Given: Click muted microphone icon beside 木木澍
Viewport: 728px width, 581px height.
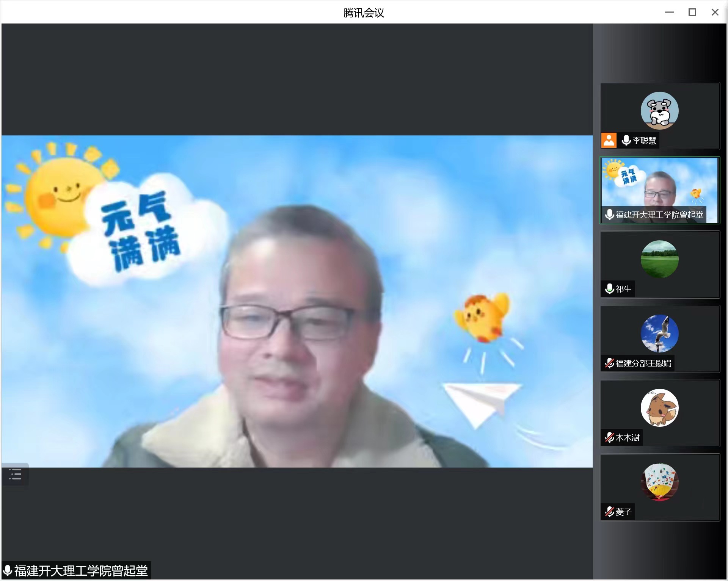Looking at the screenshot, I should coord(610,437).
